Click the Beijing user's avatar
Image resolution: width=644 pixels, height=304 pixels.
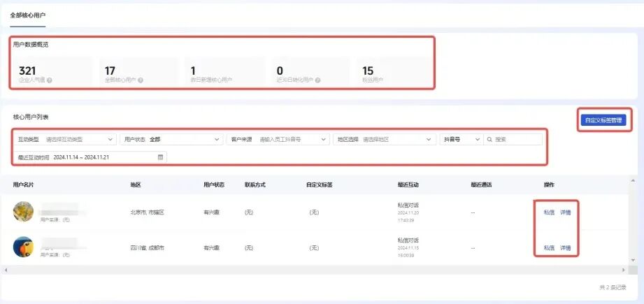23,211
